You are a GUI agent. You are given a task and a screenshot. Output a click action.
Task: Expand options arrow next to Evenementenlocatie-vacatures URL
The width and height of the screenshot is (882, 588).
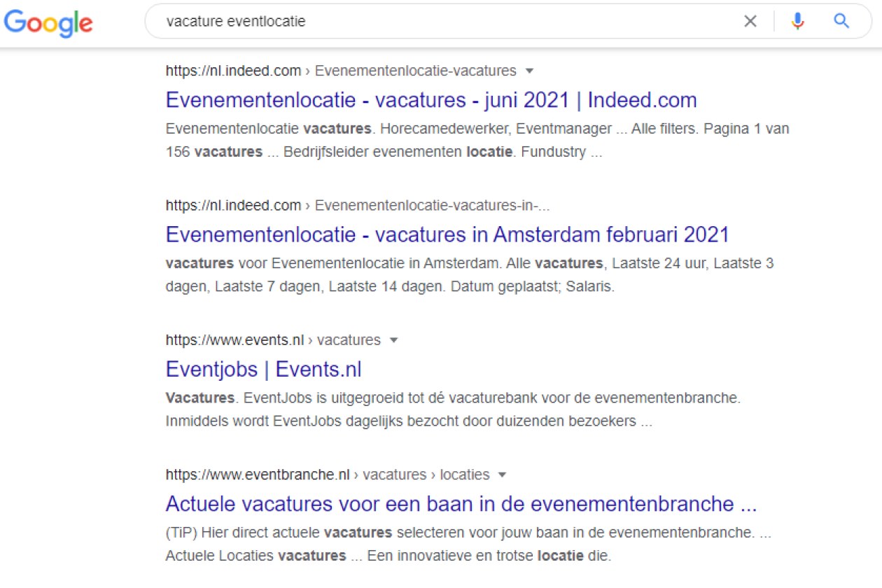(x=530, y=71)
